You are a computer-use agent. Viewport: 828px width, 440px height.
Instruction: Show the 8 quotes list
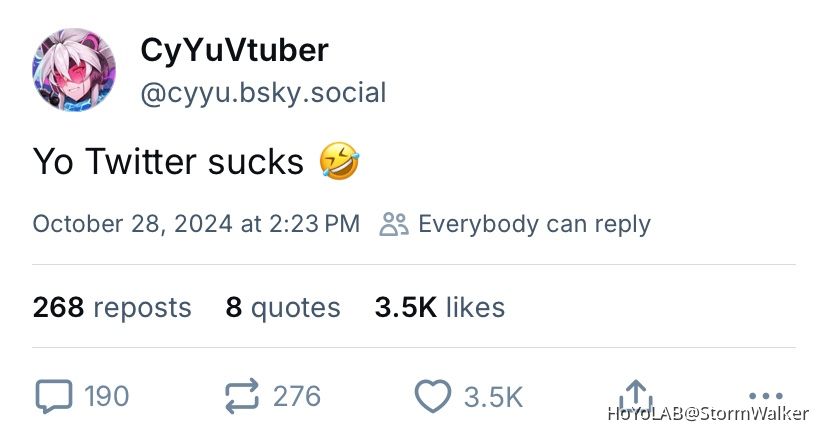(x=283, y=307)
